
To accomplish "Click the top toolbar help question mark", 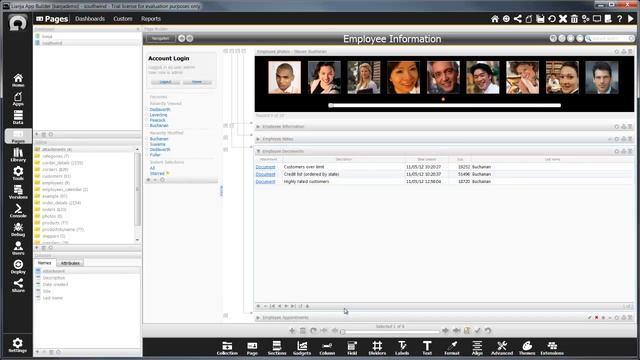I will click(620, 19).
